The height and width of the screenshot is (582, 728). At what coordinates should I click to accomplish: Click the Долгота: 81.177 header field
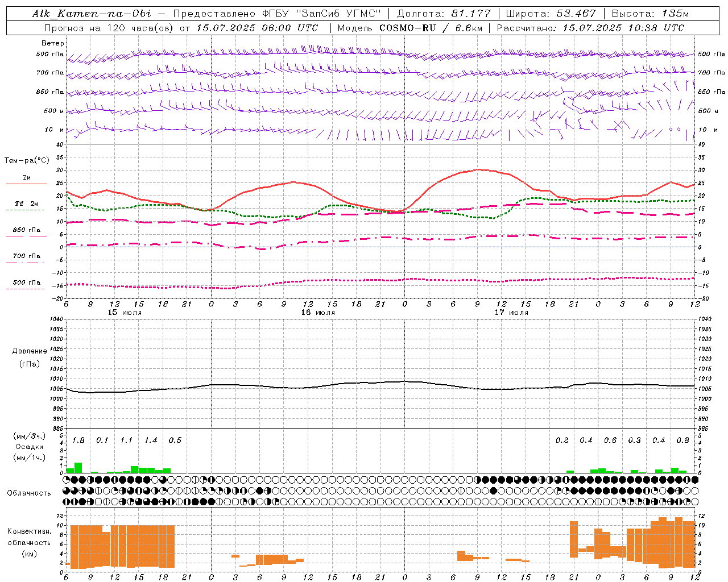click(x=443, y=14)
